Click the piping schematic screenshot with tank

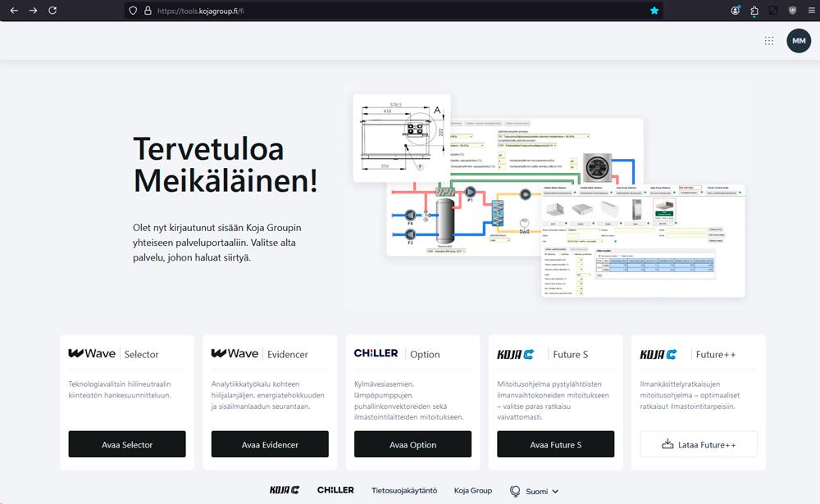click(466, 220)
